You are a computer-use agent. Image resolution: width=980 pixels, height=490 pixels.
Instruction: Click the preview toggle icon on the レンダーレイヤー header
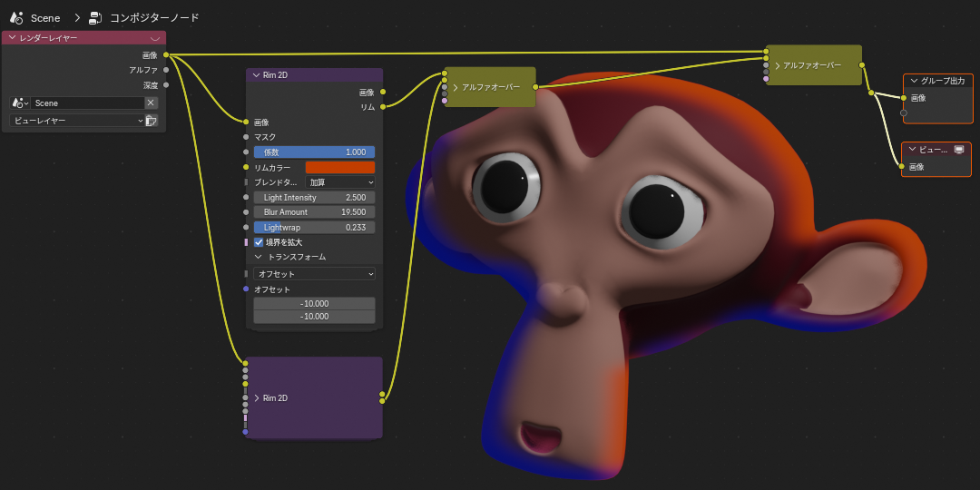(155, 38)
